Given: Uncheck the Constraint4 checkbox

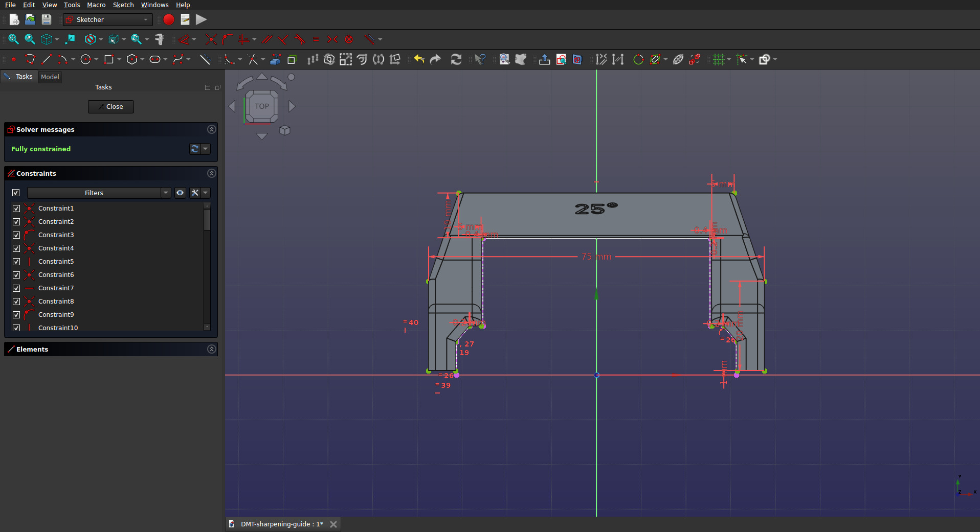Looking at the screenshot, I should coord(16,248).
